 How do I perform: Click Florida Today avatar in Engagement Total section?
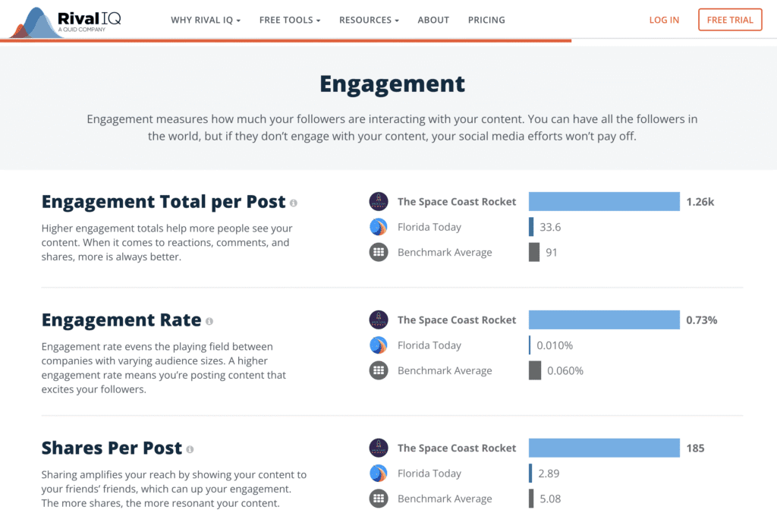pos(379,227)
